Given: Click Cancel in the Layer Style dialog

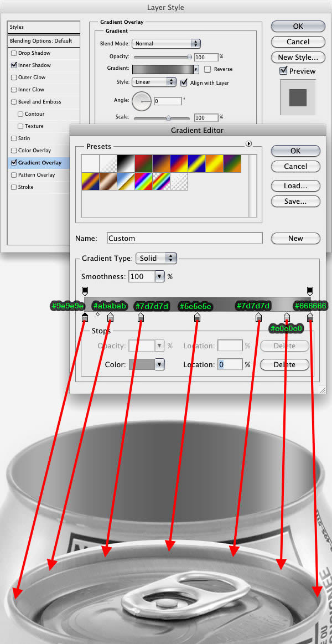Looking at the screenshot, I should [x=298, y=42].
